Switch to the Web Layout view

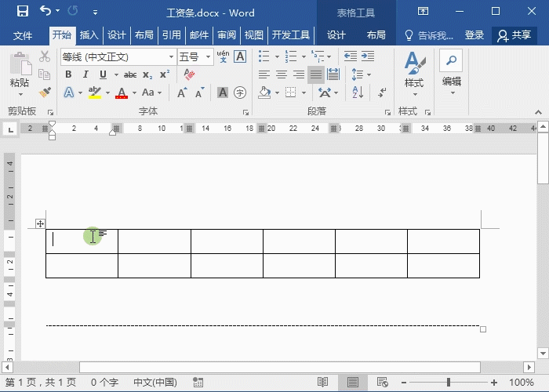pos(383,383)
